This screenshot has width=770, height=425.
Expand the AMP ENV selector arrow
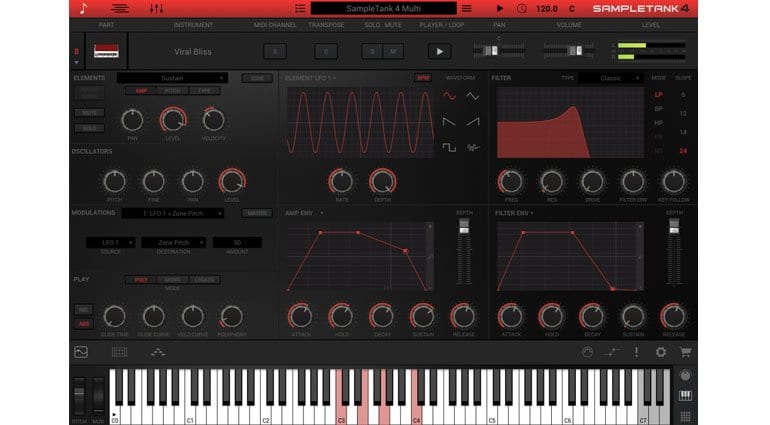(322, 213)
